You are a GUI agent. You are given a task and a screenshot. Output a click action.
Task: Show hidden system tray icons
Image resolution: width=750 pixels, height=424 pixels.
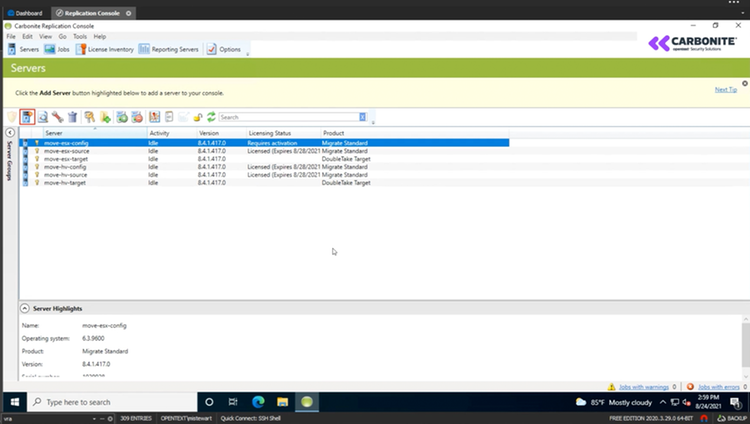[662, 402]
